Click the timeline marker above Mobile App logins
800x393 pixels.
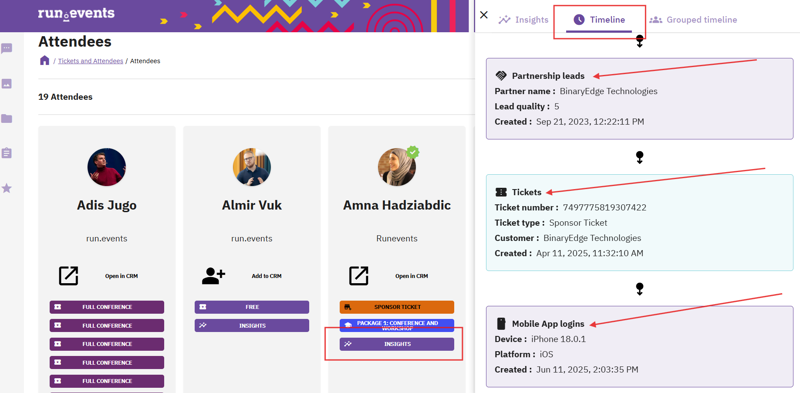coord(640,289)
